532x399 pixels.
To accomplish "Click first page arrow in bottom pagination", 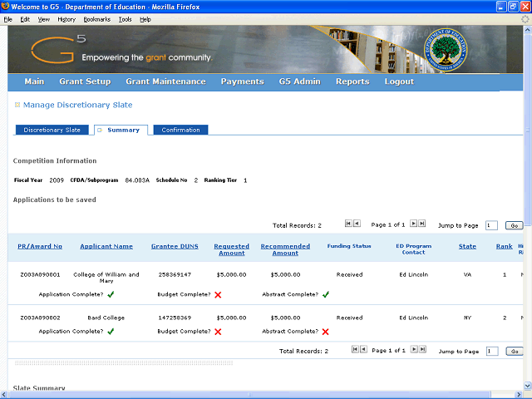I will tap(355, 351).
